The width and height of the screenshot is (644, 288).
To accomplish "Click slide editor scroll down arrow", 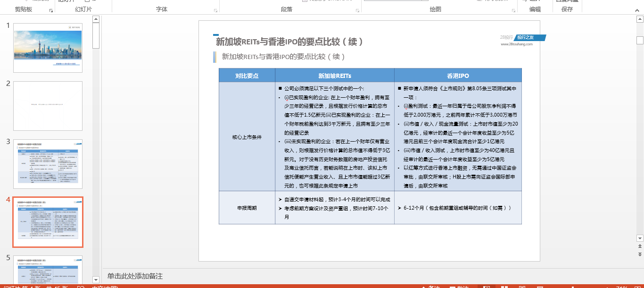I will [x=640, y=238].
